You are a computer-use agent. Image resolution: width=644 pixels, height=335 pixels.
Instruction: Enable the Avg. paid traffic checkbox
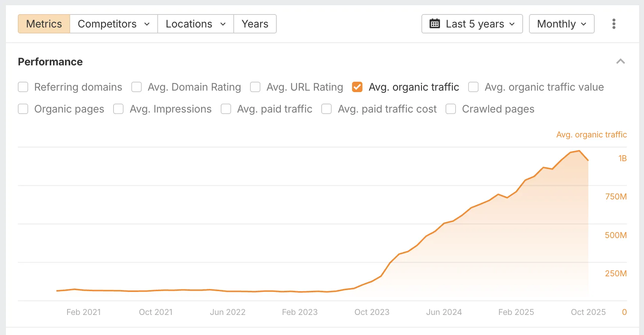[226, 109]
